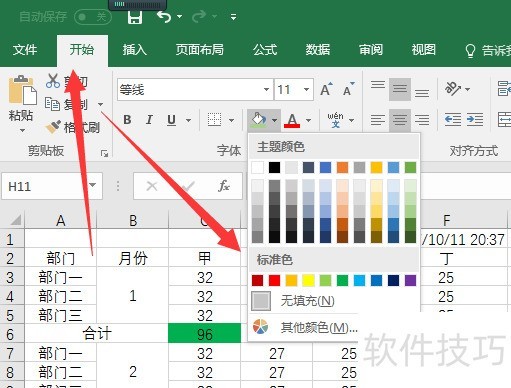This screenshot has width=511, height=388.
Task: Open the Clipboard (剪贴板) dialog launcher
Action: pos(104,153)
